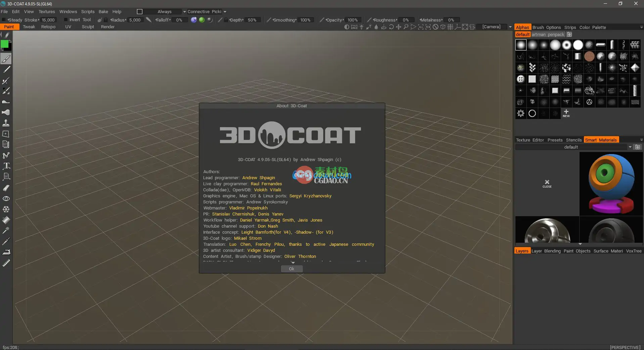Screen dimensions: 644x350
Task: Expand smart materials list down arrow
Action: click(x=580, y=244)
